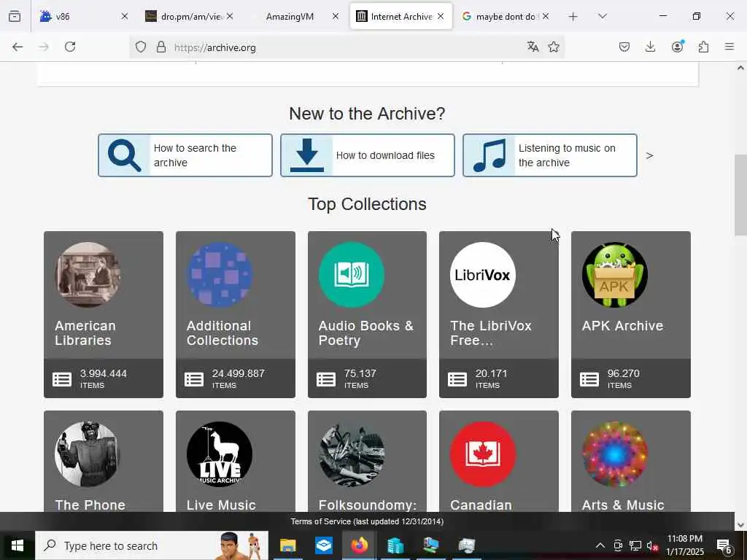
Task: Open the Downloads panel icon
Action: (650, 47)
